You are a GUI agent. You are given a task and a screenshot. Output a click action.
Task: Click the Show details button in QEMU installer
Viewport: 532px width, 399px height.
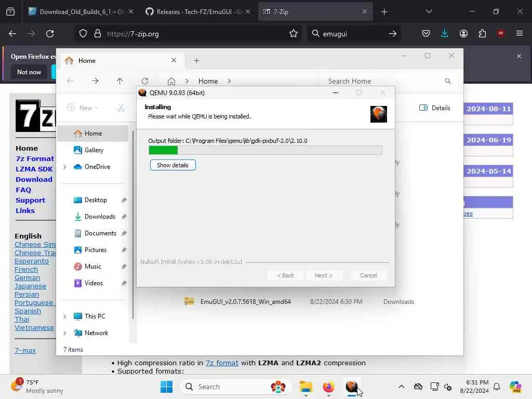coord(172,165)
